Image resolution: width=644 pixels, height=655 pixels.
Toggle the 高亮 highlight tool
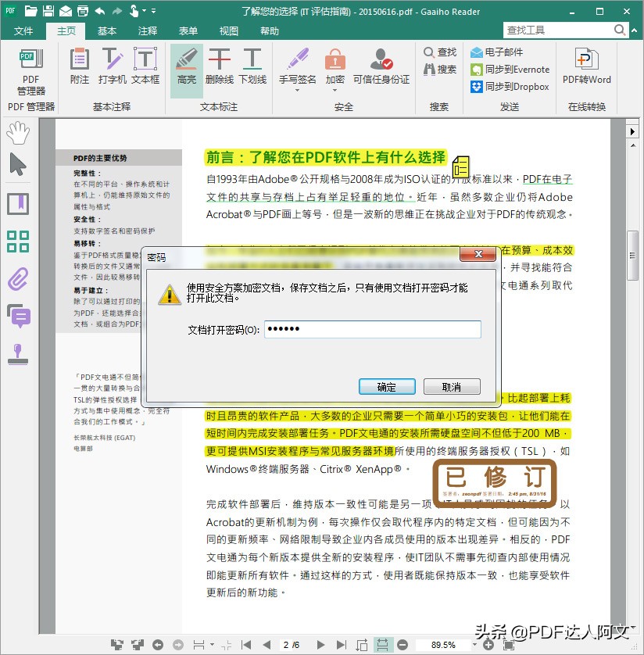[x=186, y=70]
